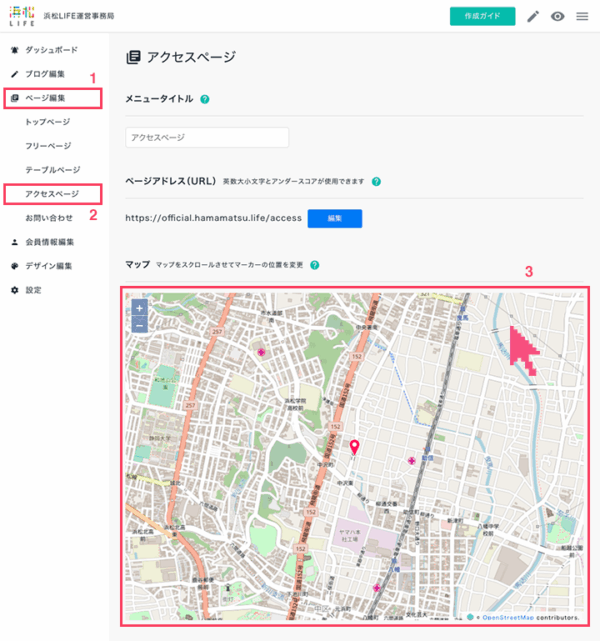Open お問い合わせ submenu item
600x641 pixels.
[49, 218]
